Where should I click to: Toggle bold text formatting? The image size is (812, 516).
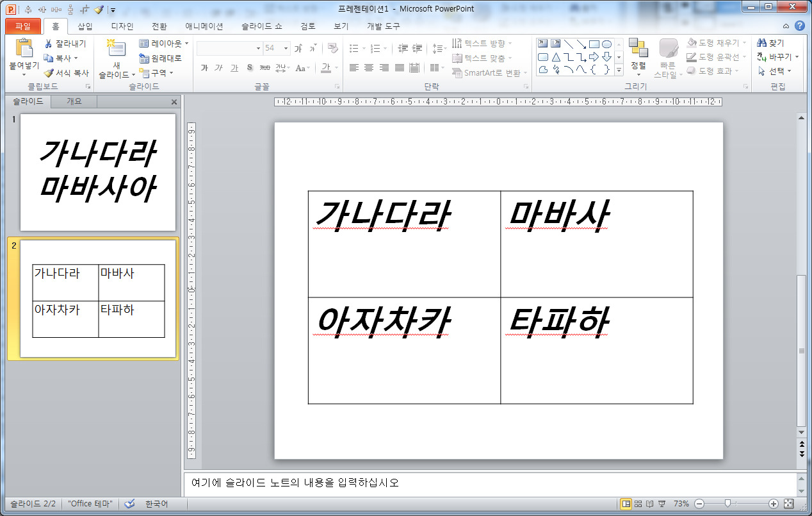[x=204, y=68]
